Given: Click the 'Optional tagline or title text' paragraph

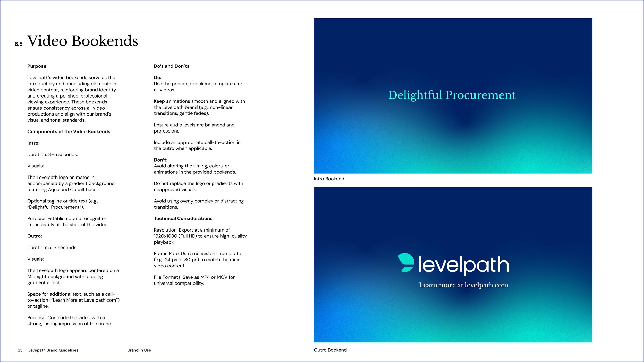Looking at the screenshot, I should pos(63,204).
